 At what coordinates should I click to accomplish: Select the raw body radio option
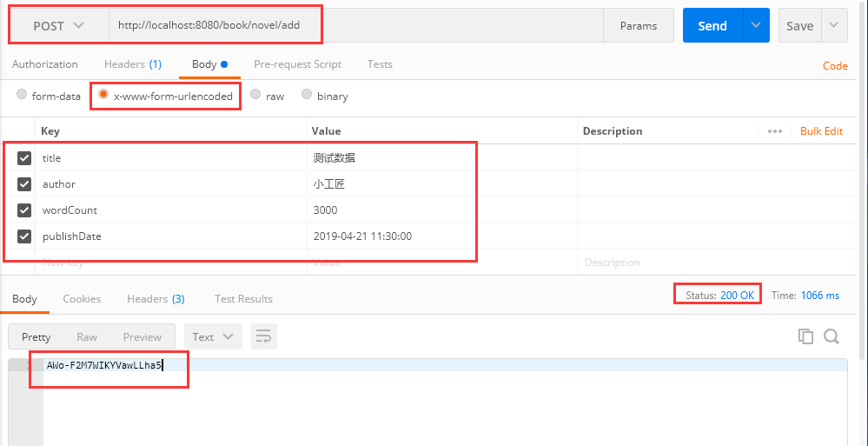255,94
